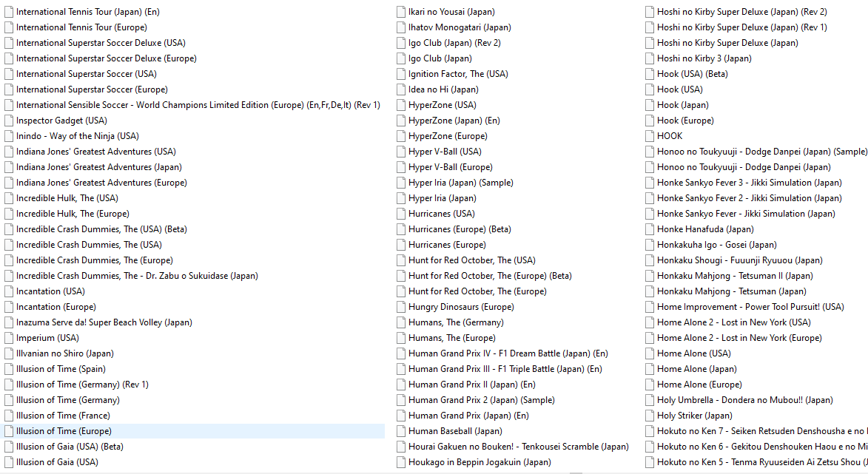The image size is (868, 474).
Task: Select Igo Club (Japan) (Rev 2)
Action: pyautogui.click(x=454, y=43)
